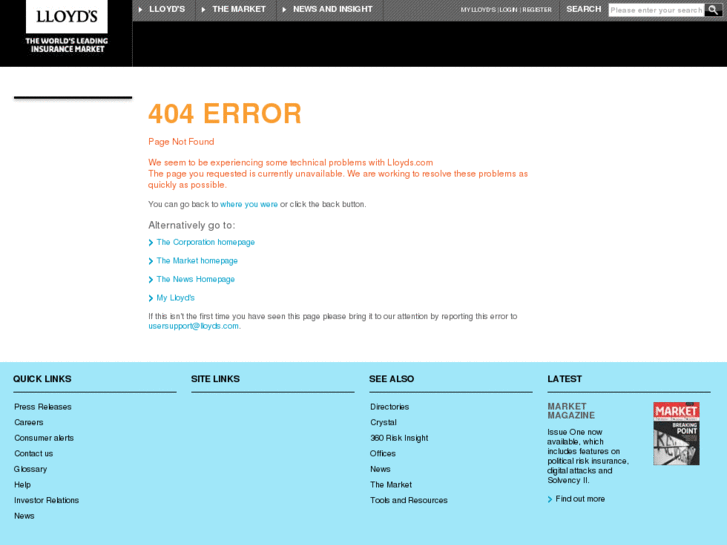Click the arrow icon before THE MARKET menu
The height and width of the screenshot is (545, 727).
coord(204,9)
